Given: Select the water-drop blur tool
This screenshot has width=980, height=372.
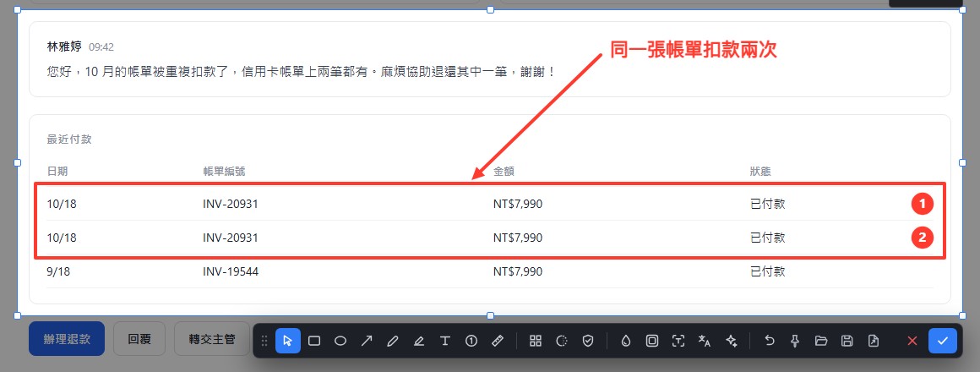Looking at the screenshot, I should click(x=626, y=341).
